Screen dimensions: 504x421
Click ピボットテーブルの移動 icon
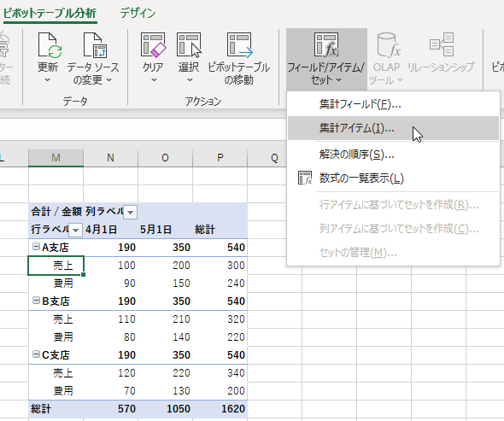tap(240, 45)
